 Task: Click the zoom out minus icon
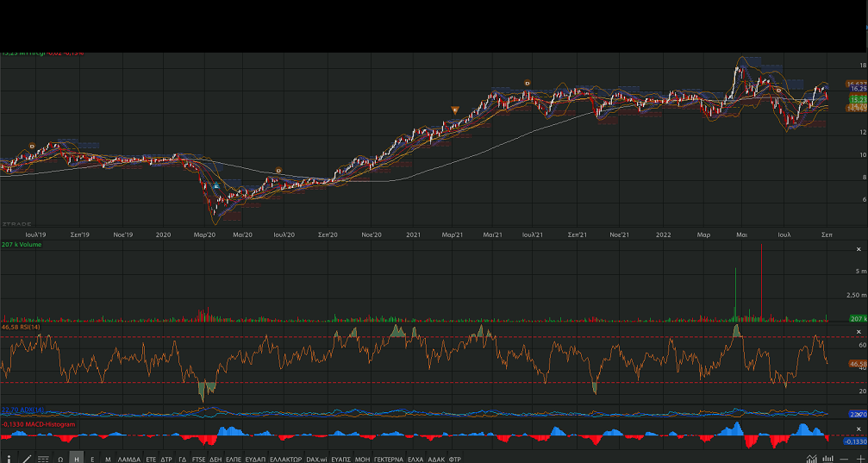coord(844,459)
